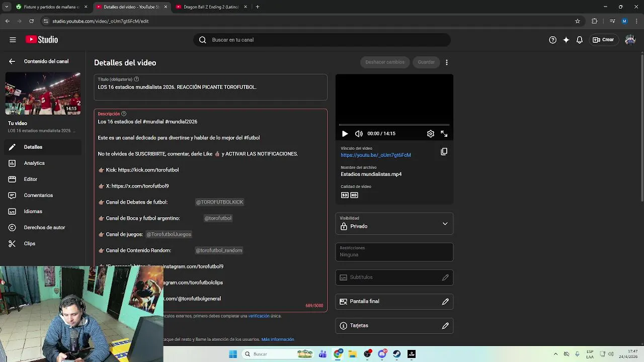The width and height of the screenshot is (644, 362).
Task: Follow the verificación link
Action: click(x=259, y=316)
